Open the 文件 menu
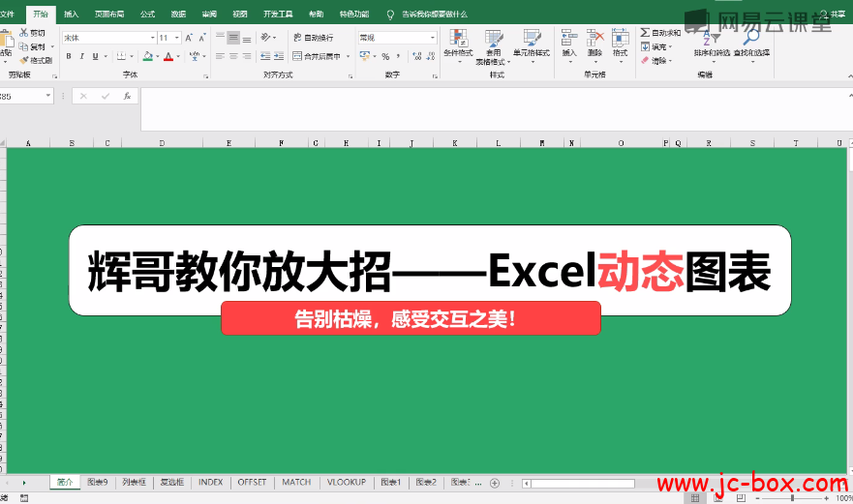The image size is (853, 504). click(7, 15)
